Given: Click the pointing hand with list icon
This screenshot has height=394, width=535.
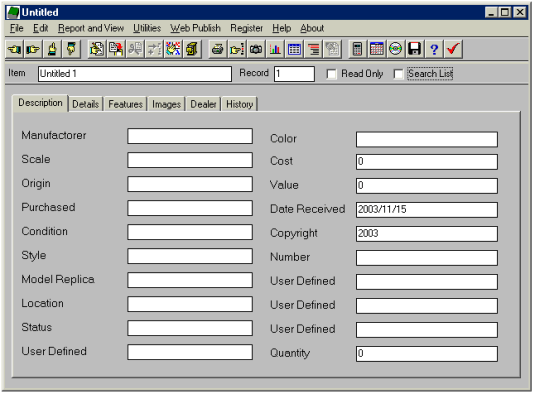Looking at the screenshot, I should point(237,49).
